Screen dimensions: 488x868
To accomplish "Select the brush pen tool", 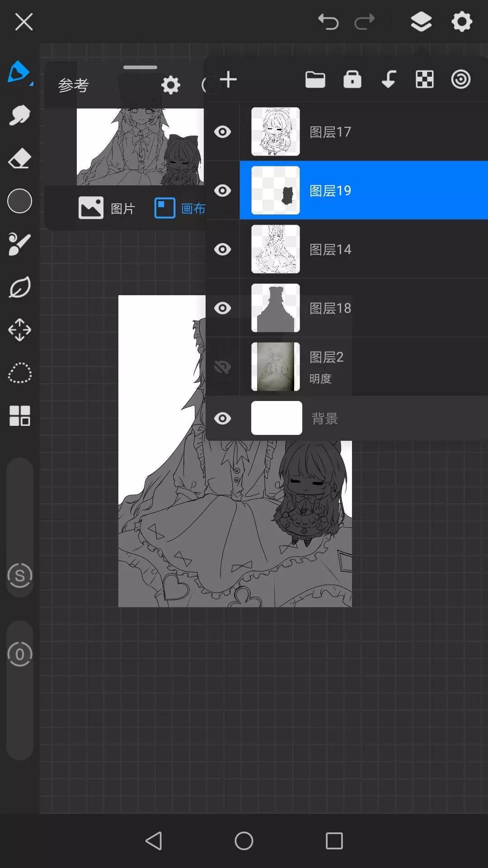I will coord(19,72).
